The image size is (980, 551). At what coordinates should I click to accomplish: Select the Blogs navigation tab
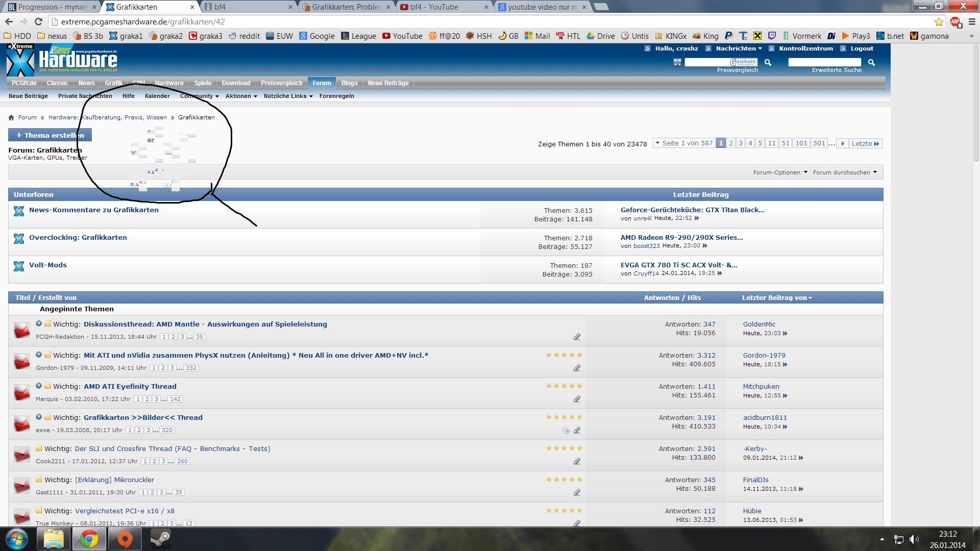(x=349, y=83)
